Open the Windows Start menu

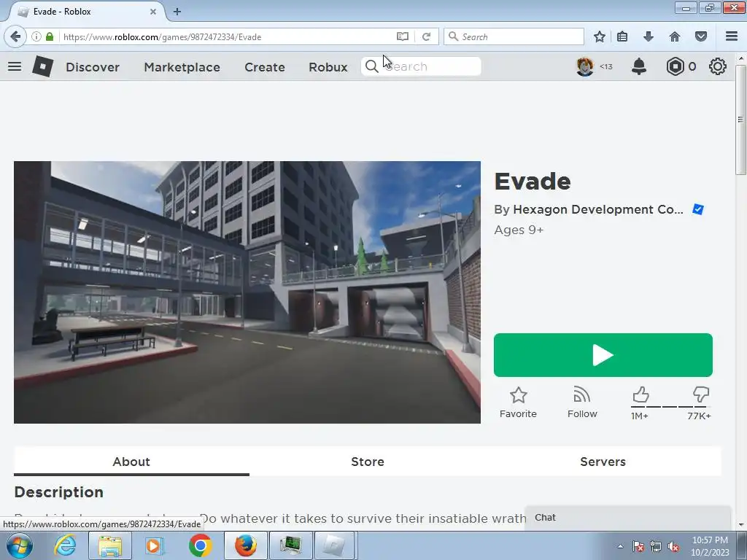(x=20, y=545)
